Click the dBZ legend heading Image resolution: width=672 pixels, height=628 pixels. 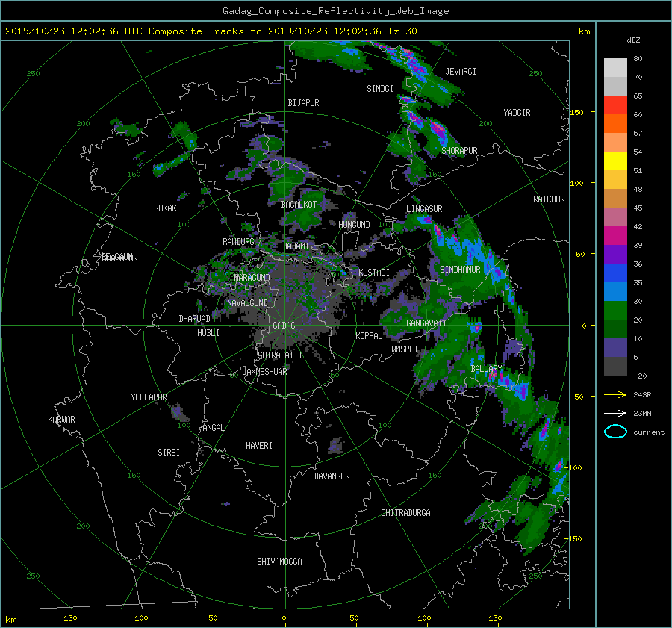(633, 40)
